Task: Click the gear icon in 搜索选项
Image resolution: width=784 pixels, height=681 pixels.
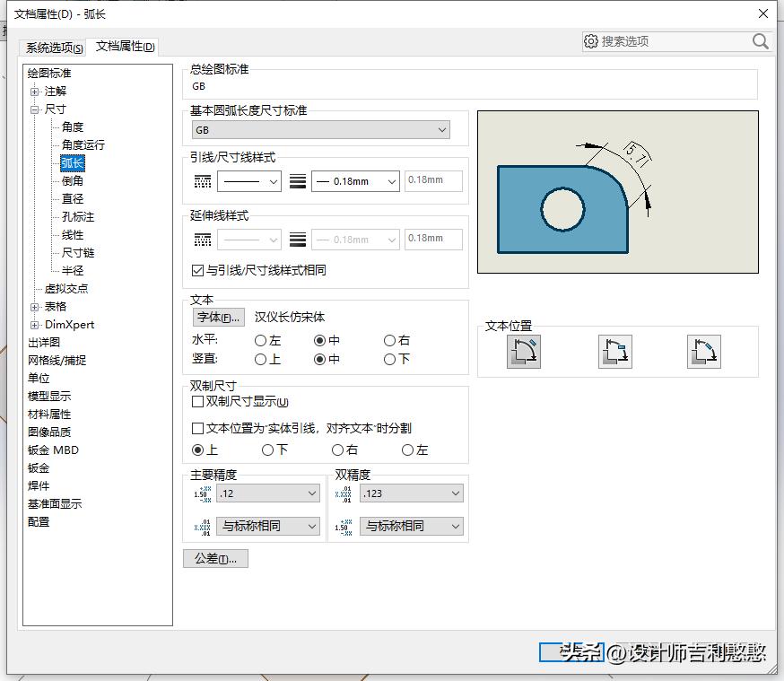Action: [591, 41]
